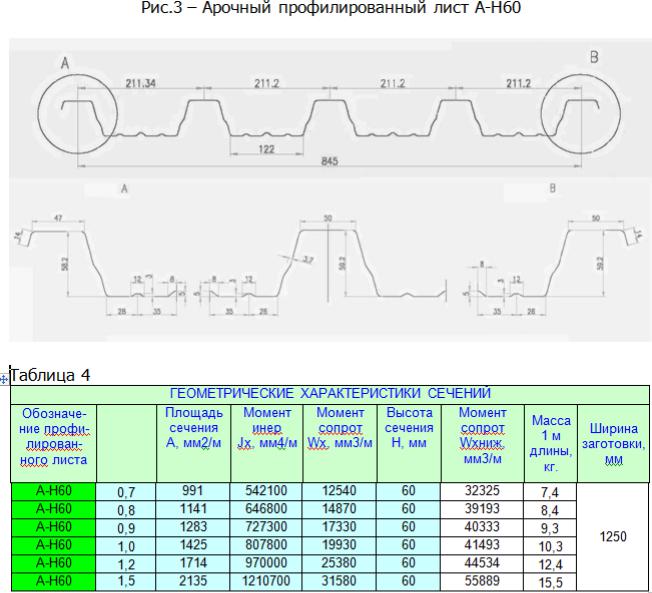The height and width of the screenshot is (593, 652).
Task: Click the A-H60 cell in the 1,5 row
Action: coord(54,581)
